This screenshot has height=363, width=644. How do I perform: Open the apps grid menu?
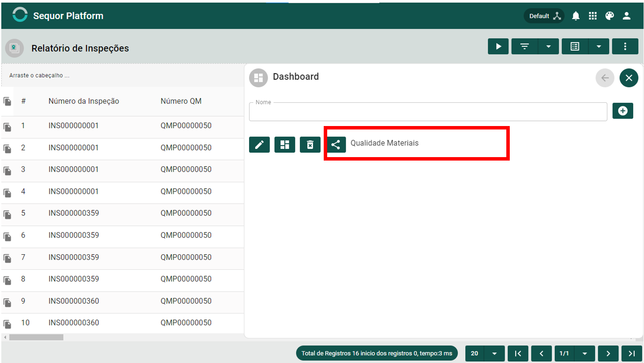point(593,16)
